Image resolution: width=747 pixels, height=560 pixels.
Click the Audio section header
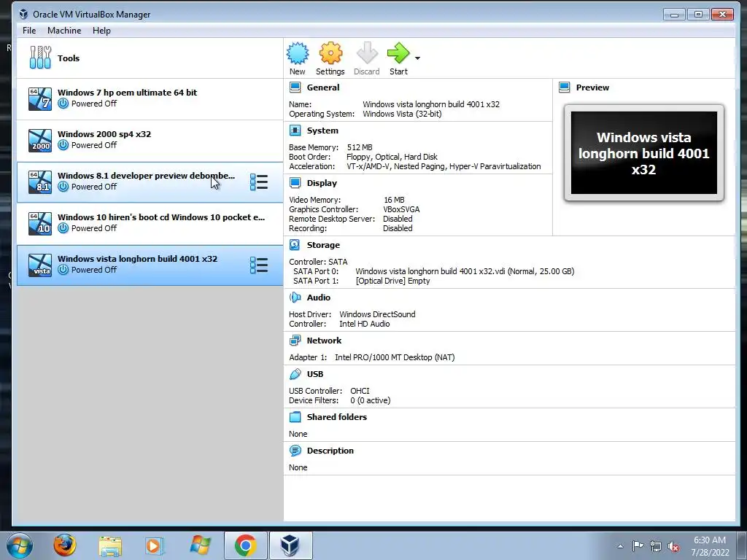(x=318, y=297)
